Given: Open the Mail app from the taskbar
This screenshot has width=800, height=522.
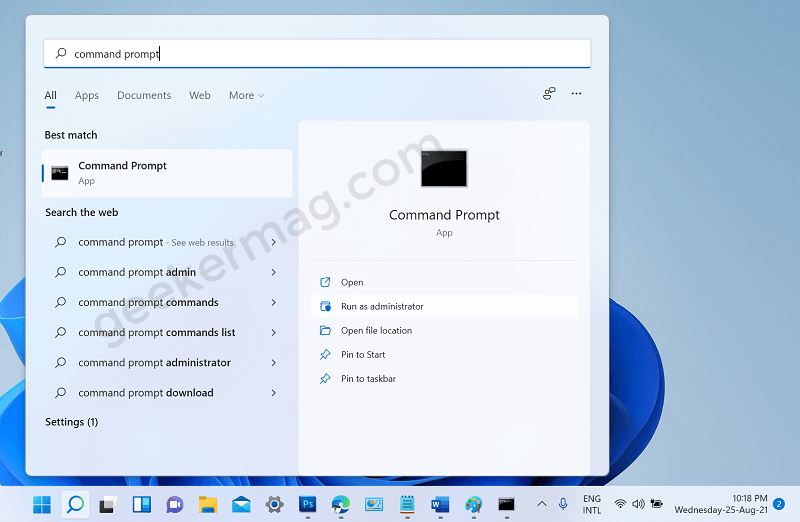Looking at the screenshot, I should (x=241, y=505).
